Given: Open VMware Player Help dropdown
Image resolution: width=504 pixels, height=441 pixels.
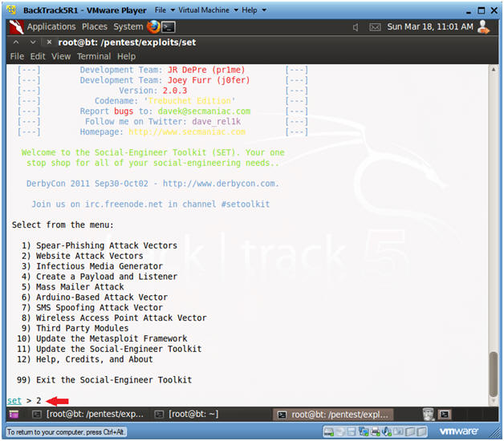Looking at the screenshot, I should 254,10.
